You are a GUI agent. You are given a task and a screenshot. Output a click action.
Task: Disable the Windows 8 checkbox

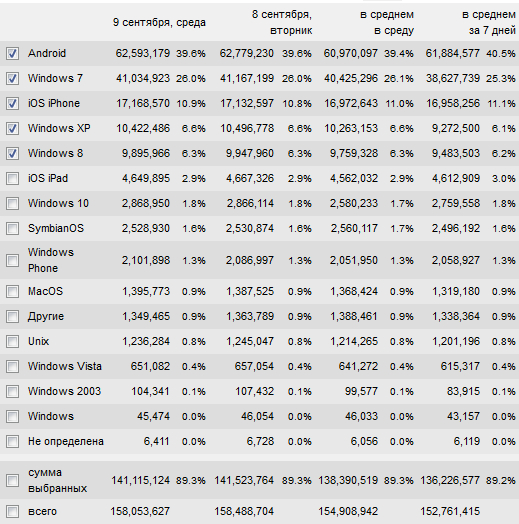pyautogui.click(x=12, y=153)
